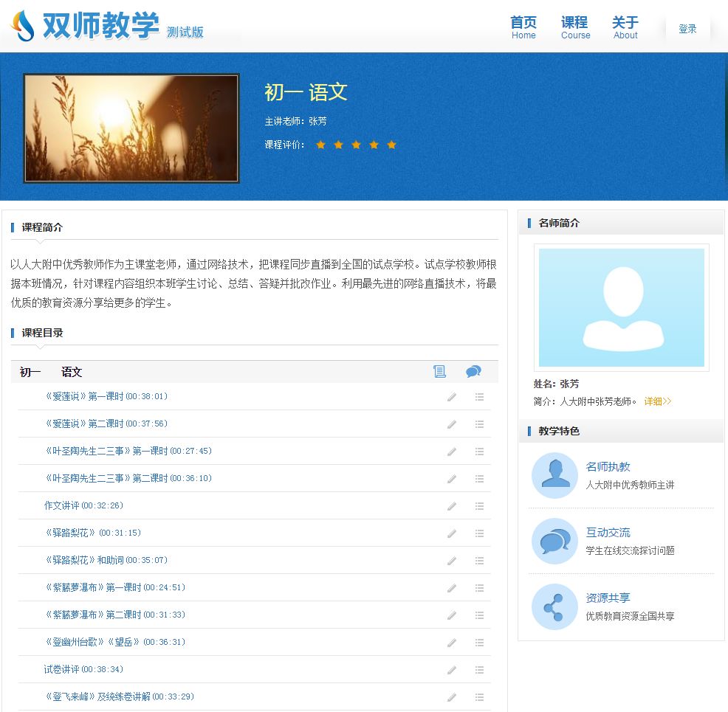728x712 pixels.
Task: Click list icon for 《驿路梨花》和助词
Action: (480, 561)
